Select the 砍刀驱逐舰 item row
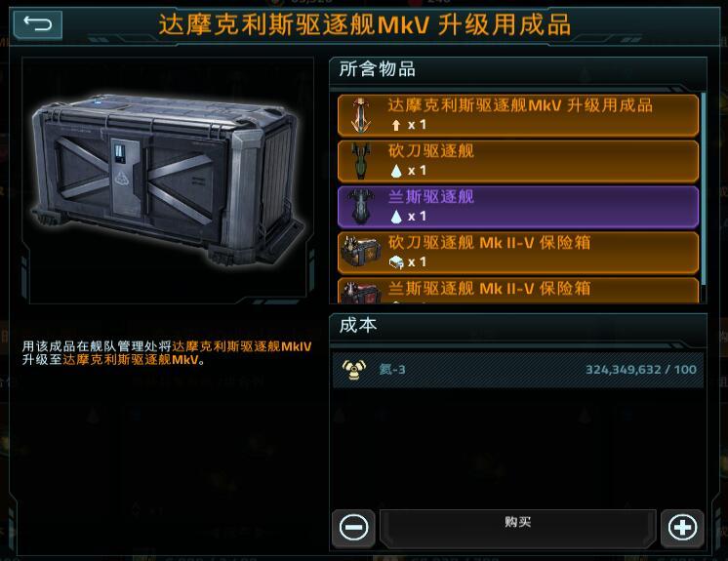The image size is (728, 561). click(518, 161)
